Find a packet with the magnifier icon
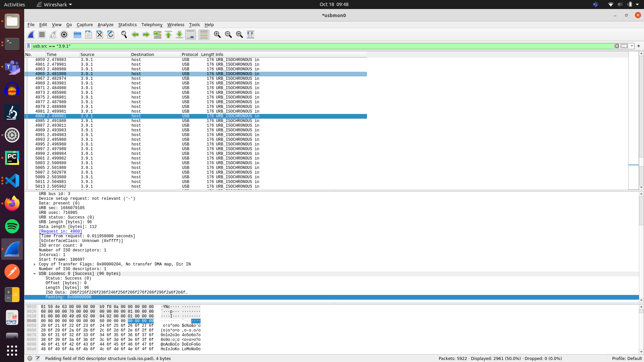The image size is (644, 362). click(124, 35)
